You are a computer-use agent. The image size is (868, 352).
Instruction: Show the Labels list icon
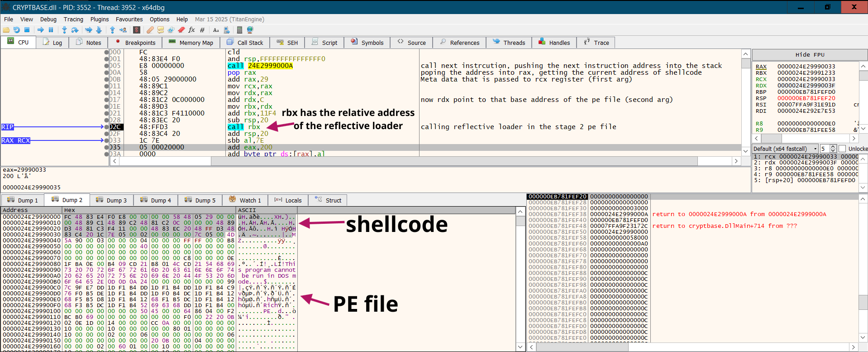coord(171,30)
